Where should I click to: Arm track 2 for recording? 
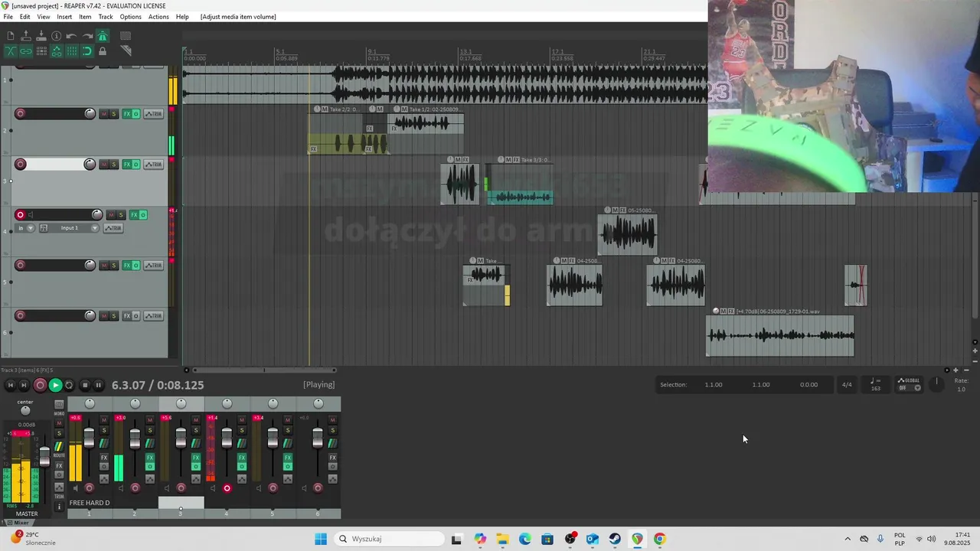coord(21,114)
